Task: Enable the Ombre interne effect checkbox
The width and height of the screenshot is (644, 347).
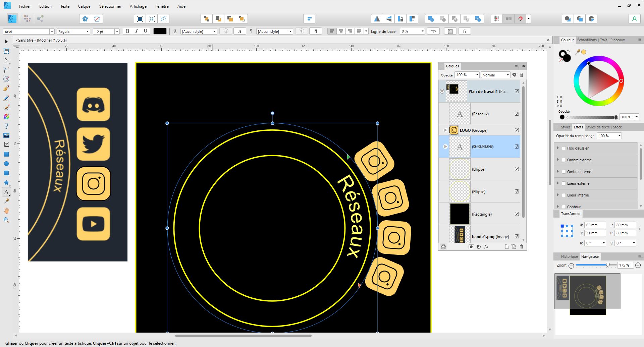Action: [564, 172]
